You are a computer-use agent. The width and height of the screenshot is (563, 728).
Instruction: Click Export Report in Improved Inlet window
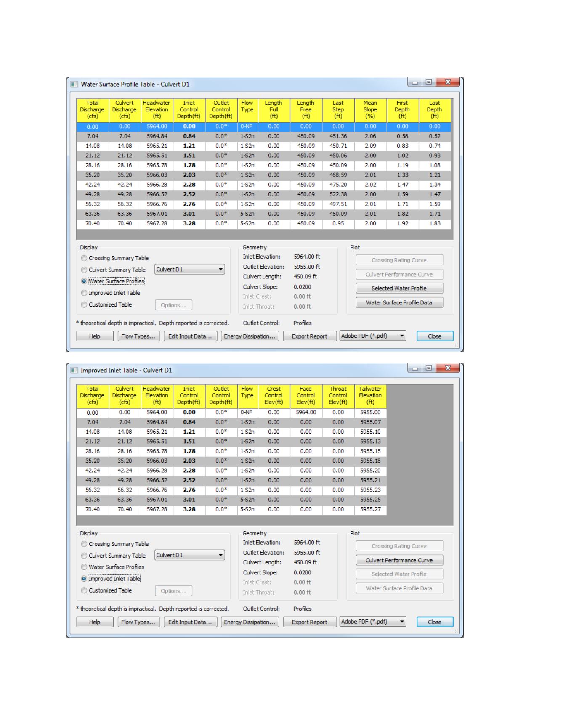click(310, 622)
